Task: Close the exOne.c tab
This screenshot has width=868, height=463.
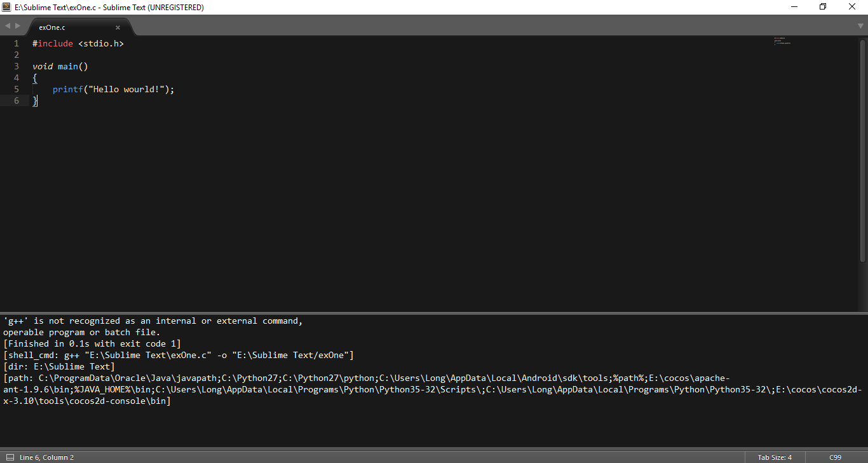Action: coord(118,27)
